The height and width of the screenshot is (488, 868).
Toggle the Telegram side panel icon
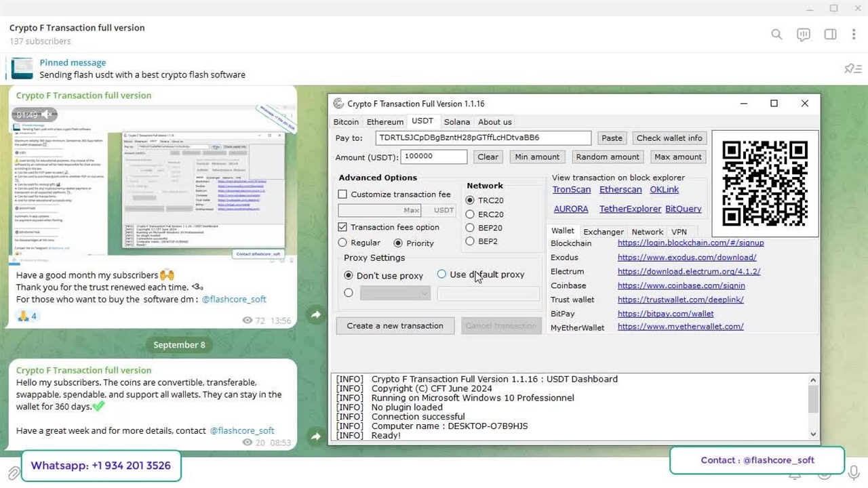(x=830, y=35)
